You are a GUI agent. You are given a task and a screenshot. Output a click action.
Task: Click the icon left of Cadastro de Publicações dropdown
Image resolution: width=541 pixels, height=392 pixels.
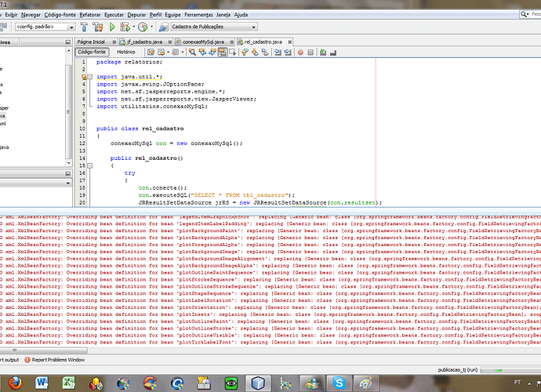[164, 27]
